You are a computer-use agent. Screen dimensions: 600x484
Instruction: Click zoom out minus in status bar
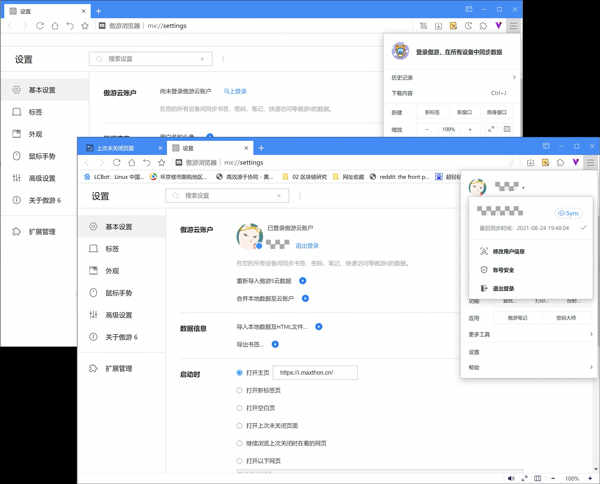tap(553, 478)
